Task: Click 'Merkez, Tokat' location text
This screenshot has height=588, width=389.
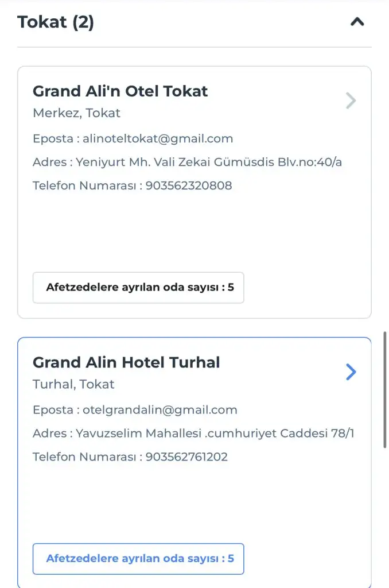Action: pyautogui.click(x=76, y=113)
